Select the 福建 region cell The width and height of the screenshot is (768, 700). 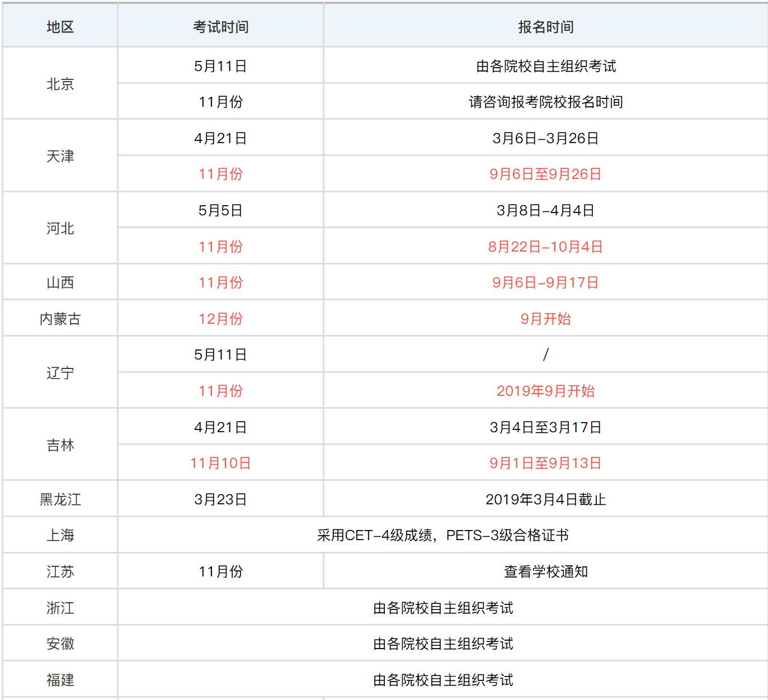coord(60,680)
